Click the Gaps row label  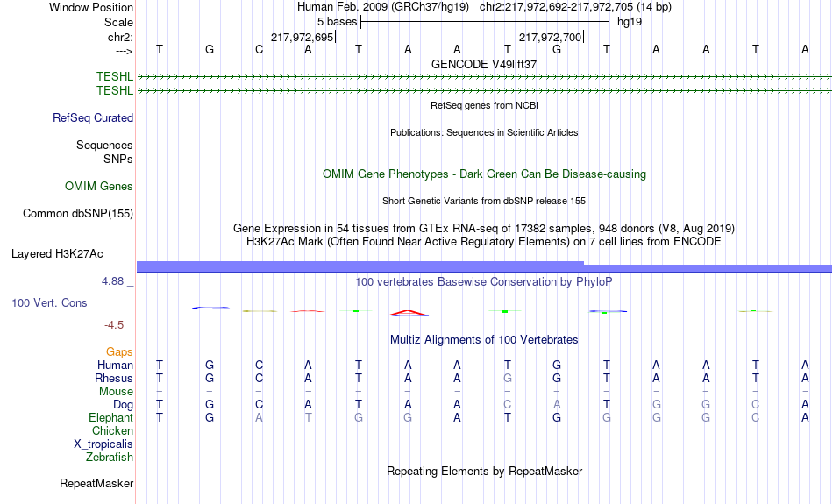(x=119, y=352)
